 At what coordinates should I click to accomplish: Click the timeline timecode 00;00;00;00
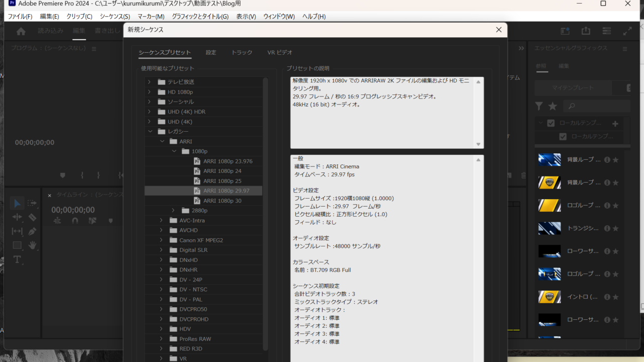(73, 210)
